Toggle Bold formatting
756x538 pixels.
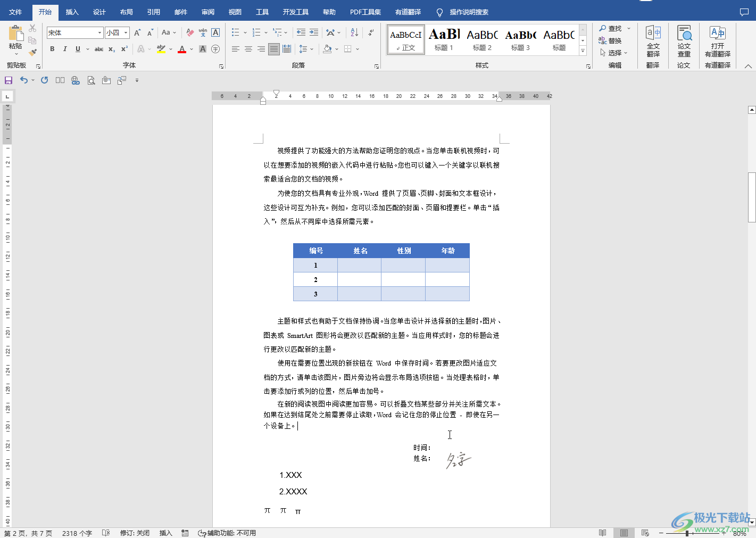[52, 49]
